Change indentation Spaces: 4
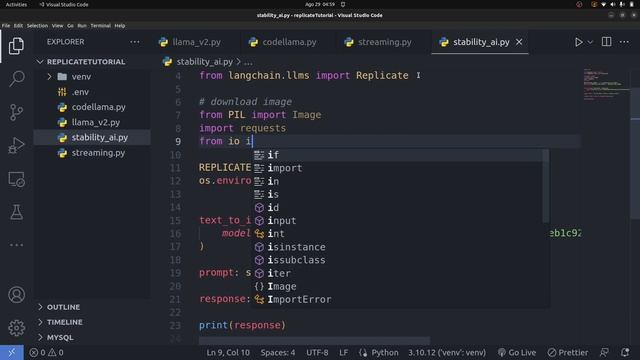Screen dimensions: 640x360 278,352
